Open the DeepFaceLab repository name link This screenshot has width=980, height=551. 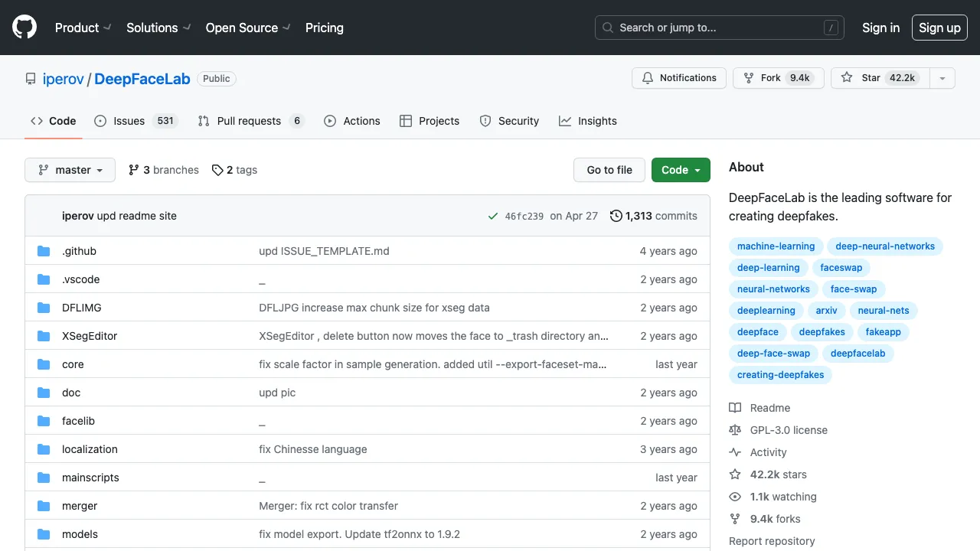(142, 79)
